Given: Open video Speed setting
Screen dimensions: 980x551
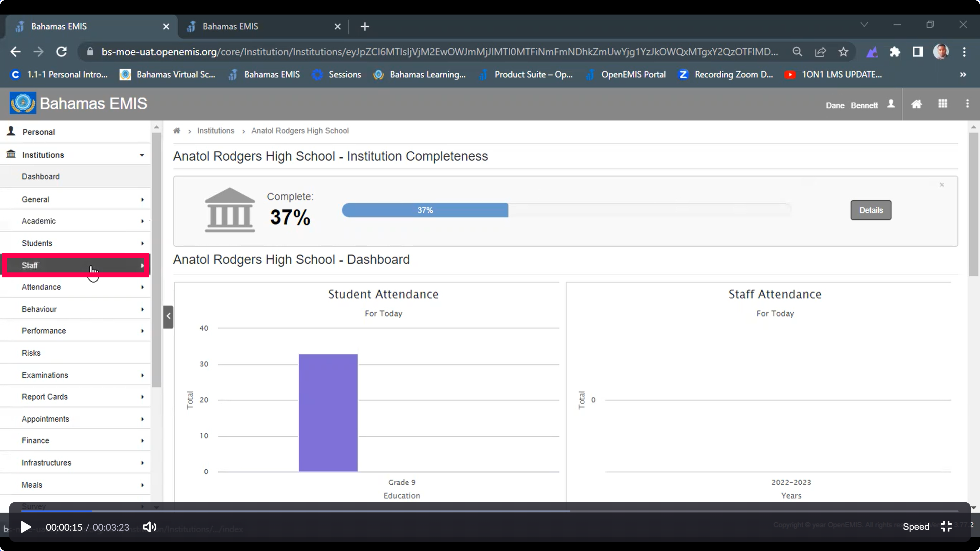Looking at the screenshot, I should point(916,527).
